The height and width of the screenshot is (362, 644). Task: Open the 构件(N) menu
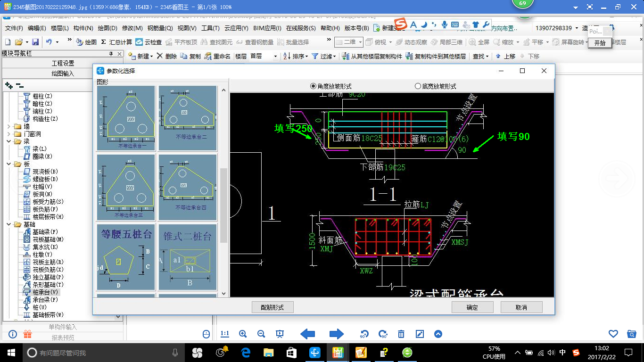[83, 28]
